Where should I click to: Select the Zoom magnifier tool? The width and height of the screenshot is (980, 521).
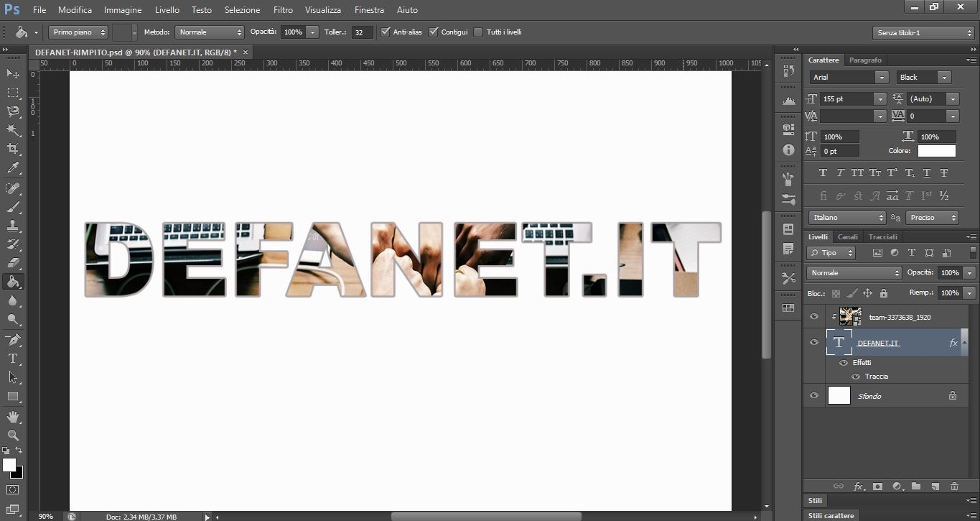coord(13,435)
